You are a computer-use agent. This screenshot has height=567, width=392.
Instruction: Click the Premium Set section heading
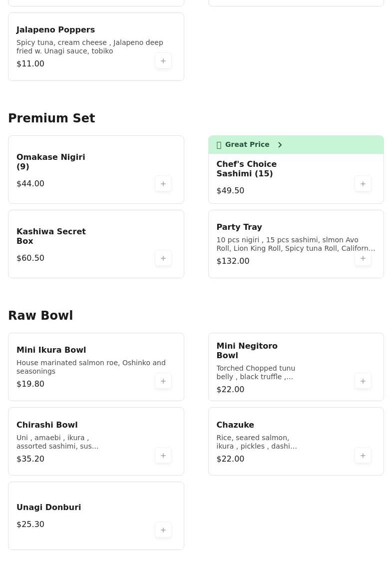tap(51, 118)
